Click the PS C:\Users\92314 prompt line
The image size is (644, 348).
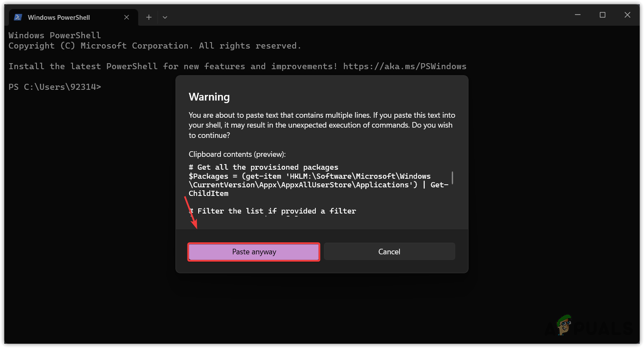[55, 87]
